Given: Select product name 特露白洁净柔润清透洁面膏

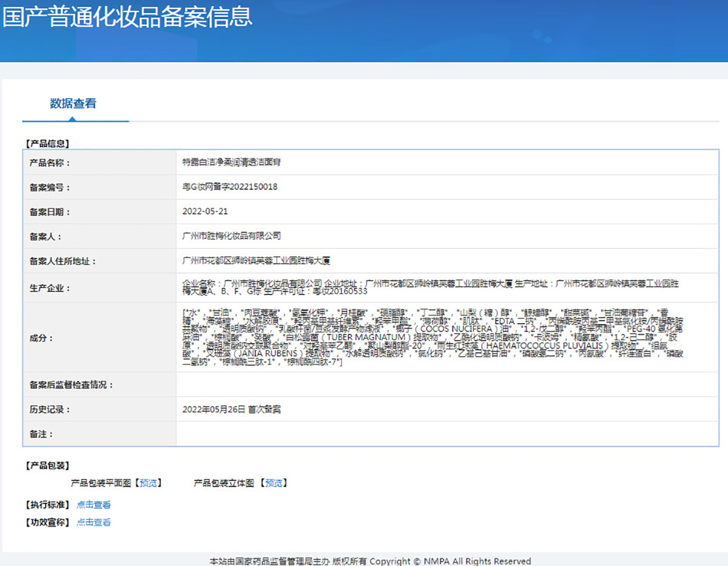Looking at the screenshot, I should [x=231, y=163].
